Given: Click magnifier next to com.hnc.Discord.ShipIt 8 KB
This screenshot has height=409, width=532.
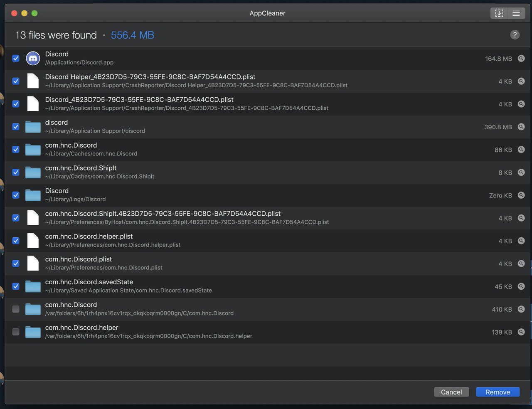Looking at the screenshot, I should pos(521,172).
